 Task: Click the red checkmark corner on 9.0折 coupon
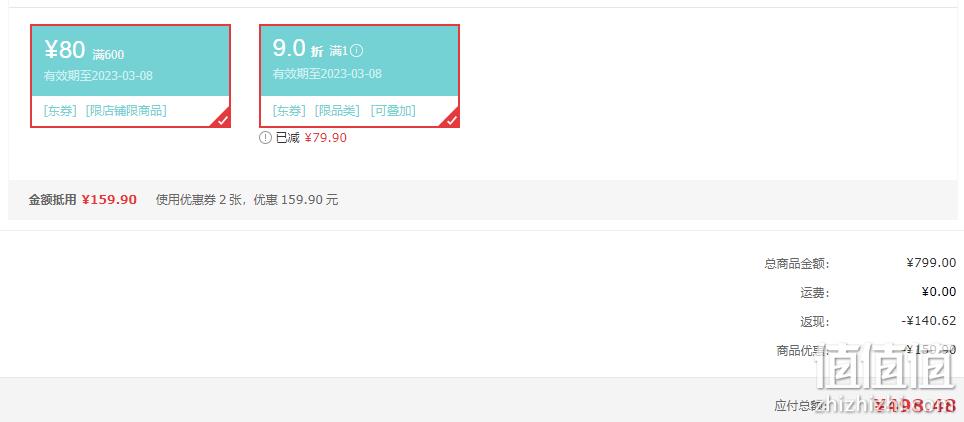(x=450, y=119)
